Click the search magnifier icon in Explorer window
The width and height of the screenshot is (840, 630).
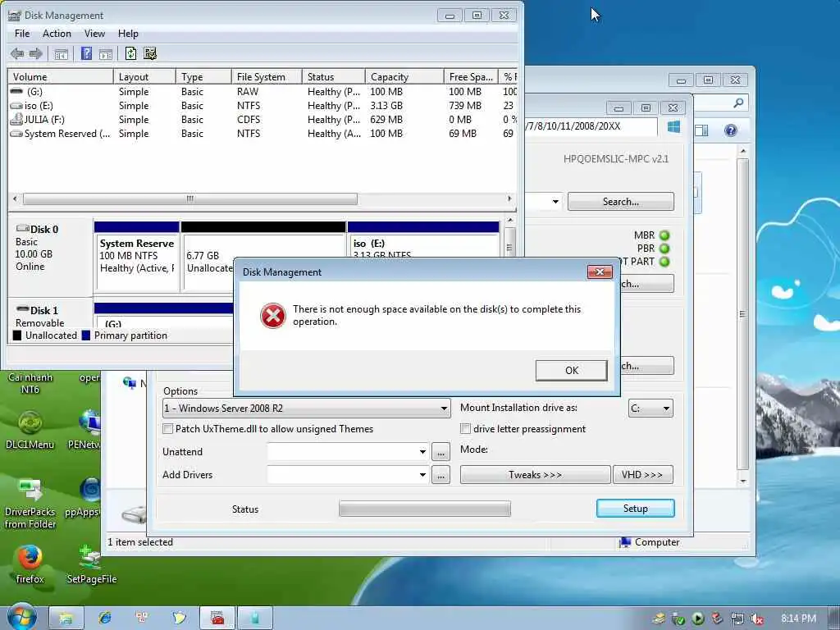click(x=738, y=103)
